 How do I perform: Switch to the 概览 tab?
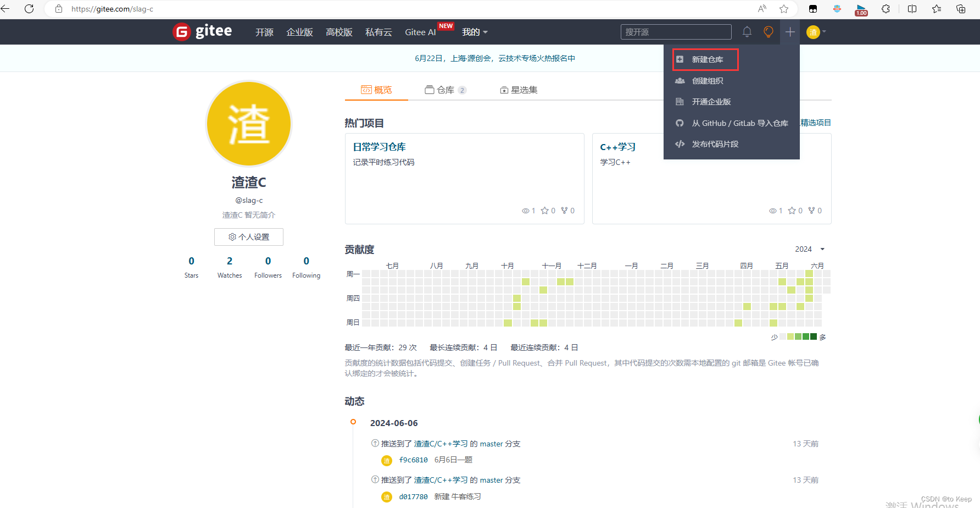(x=376, y=90)
